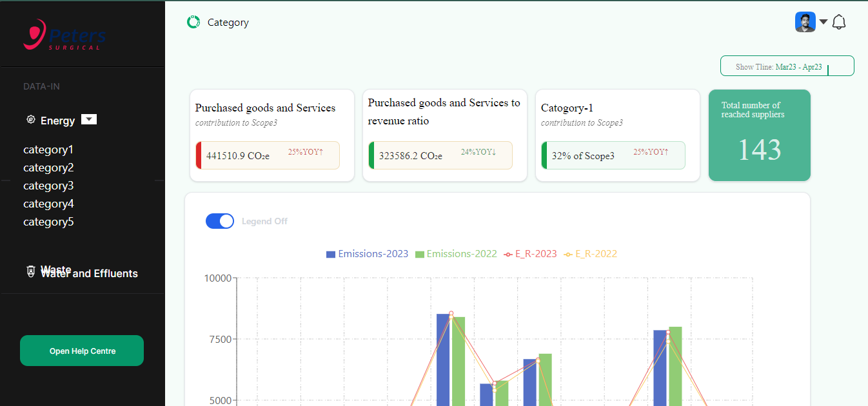The width and height of the screenshot is (868, 406).
Task: Open Water and Effluents section
Action: (89, 274)
